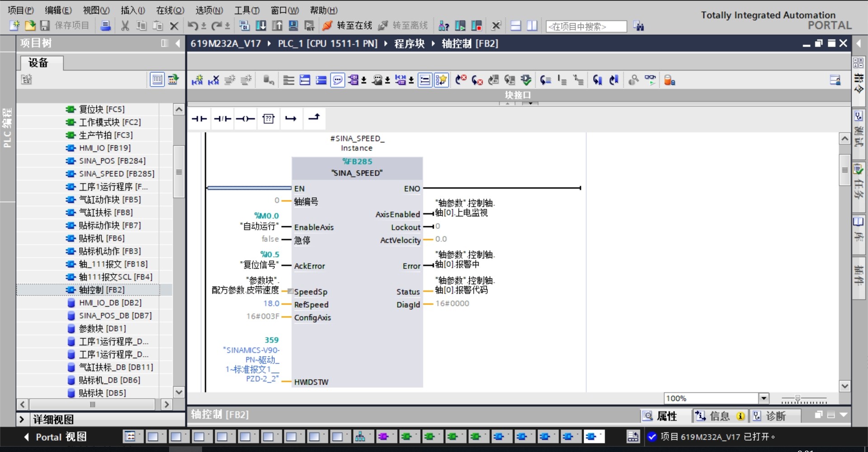The height and width of the screenshot is (452, 868).
Task: Click the new project icon
Action: point(14,26)
